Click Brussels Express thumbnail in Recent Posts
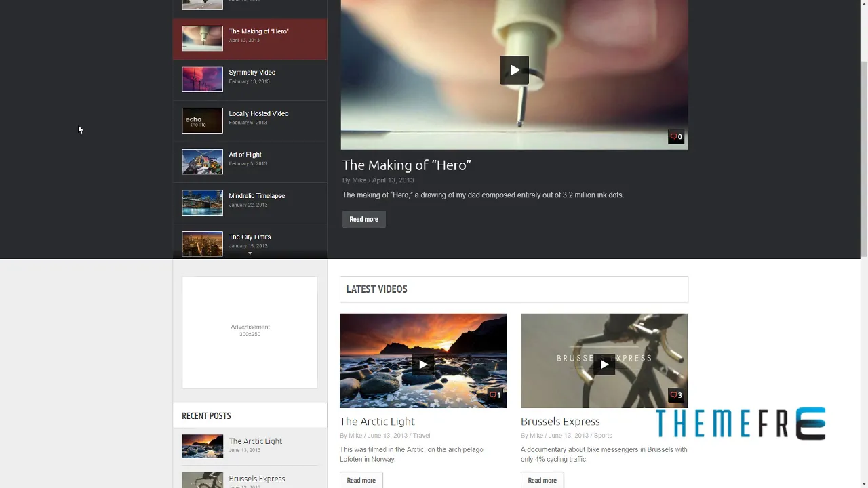Viewport: 868px width, 488px height. point(202,480)
